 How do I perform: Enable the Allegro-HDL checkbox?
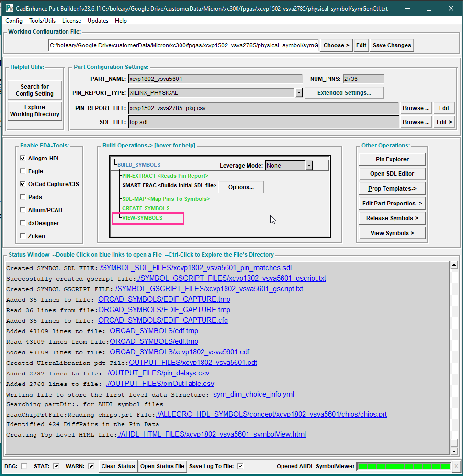[23, 158]
